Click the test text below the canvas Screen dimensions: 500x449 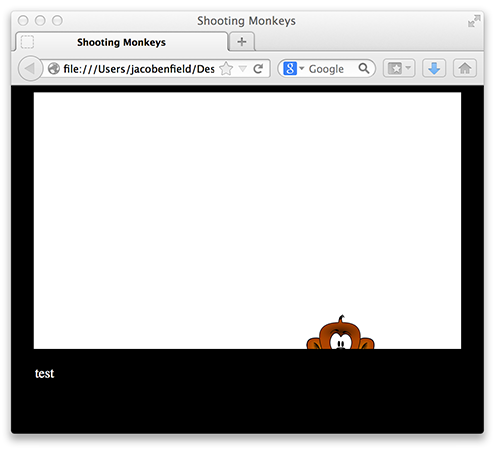(x=44, y=373)
